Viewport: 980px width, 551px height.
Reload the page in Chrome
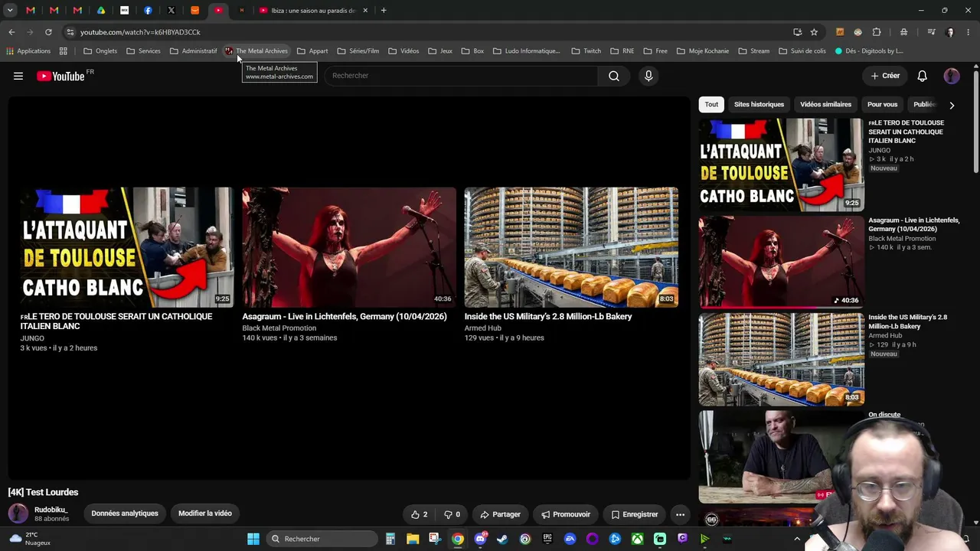(x=48, y=32)
